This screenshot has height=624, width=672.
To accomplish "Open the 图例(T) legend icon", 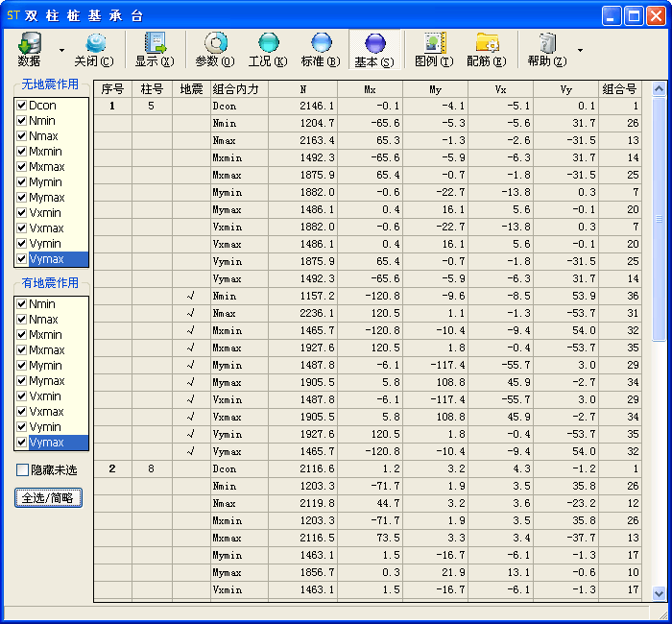I will tap(434, 49).
